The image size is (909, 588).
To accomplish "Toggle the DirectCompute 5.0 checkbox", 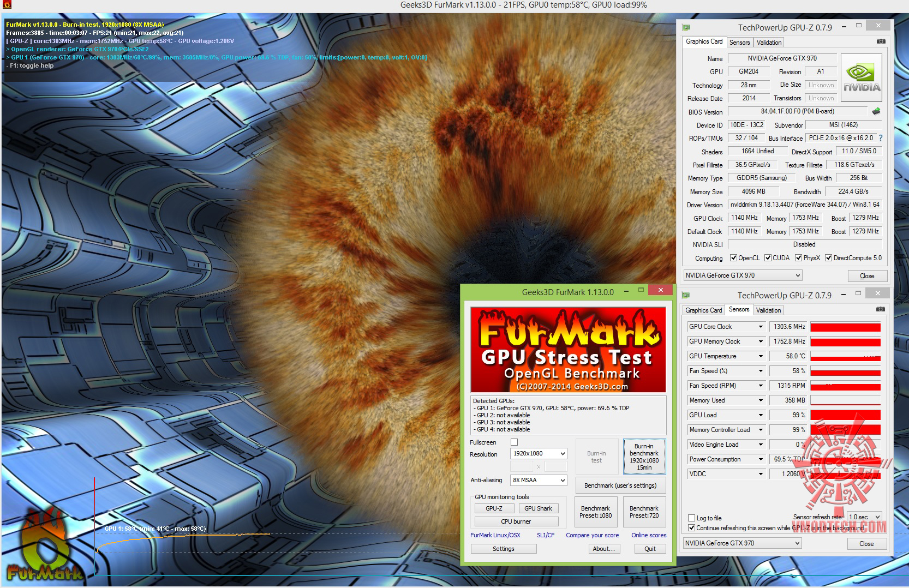I will pos(828,258).
